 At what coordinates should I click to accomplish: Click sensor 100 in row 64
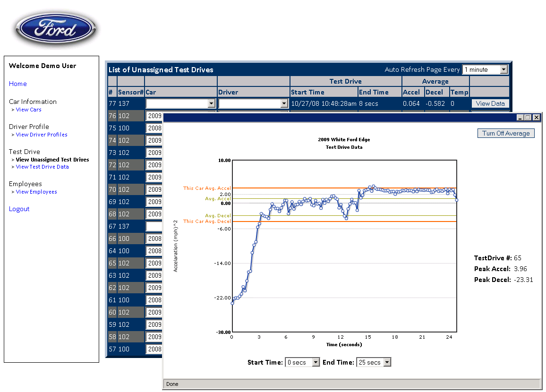pyautogui.click(x=124, y=251)
